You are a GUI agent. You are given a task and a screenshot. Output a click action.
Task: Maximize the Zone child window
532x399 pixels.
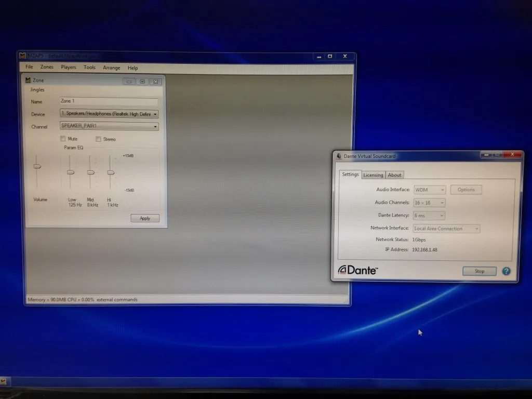tap(142, 82)
